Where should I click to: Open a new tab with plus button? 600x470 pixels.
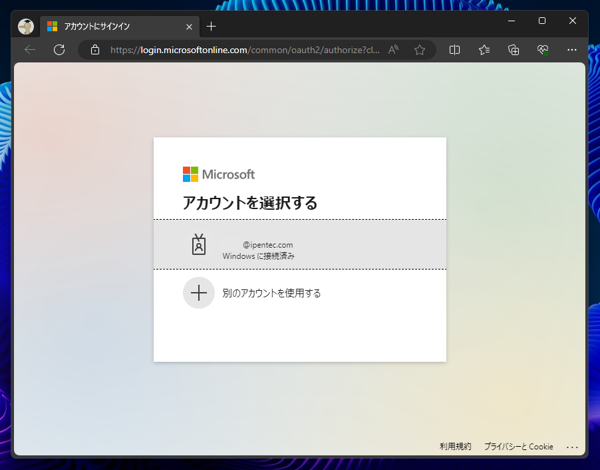[211, 26]
